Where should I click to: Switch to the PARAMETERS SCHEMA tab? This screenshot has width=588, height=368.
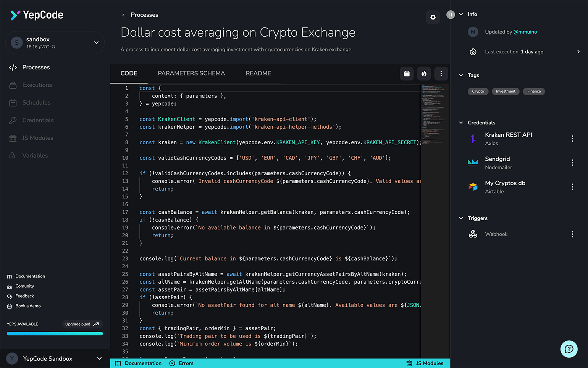191,73
